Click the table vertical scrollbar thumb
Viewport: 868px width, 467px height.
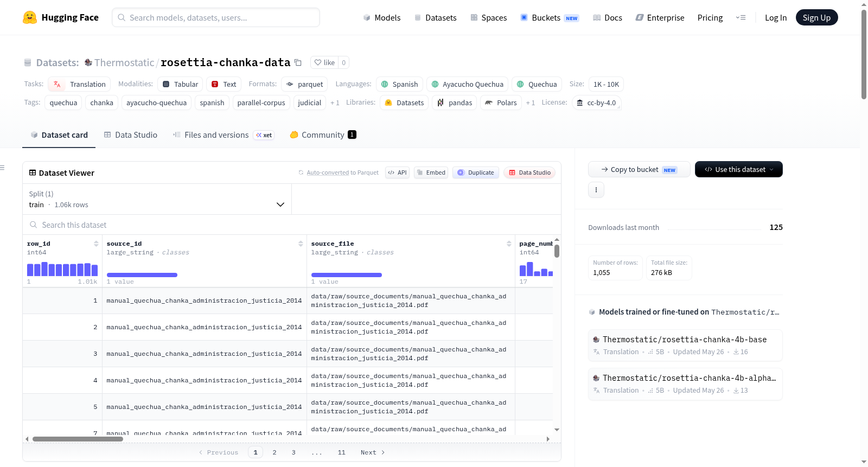(557, 251)
